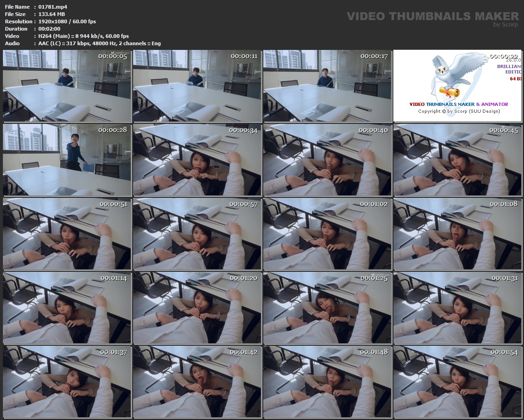
Task: Click the 00:00:05 timestamp label
Action: tap(113, 56)
